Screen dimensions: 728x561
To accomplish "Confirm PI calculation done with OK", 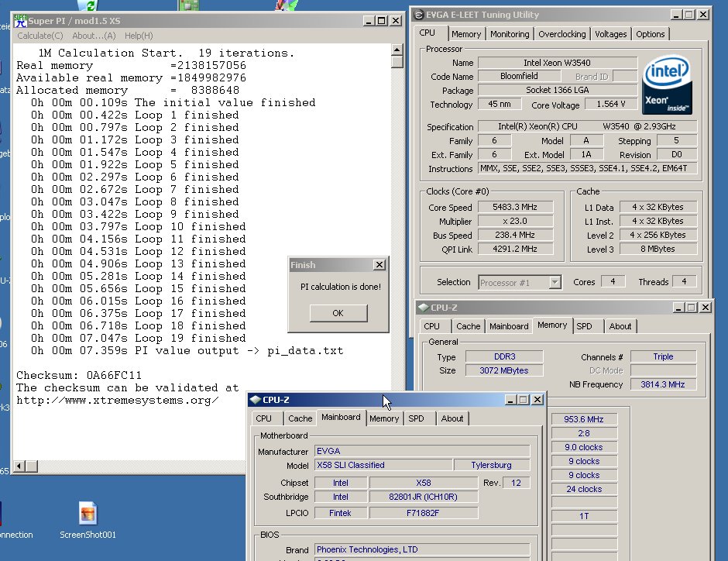I will [338, 313].
